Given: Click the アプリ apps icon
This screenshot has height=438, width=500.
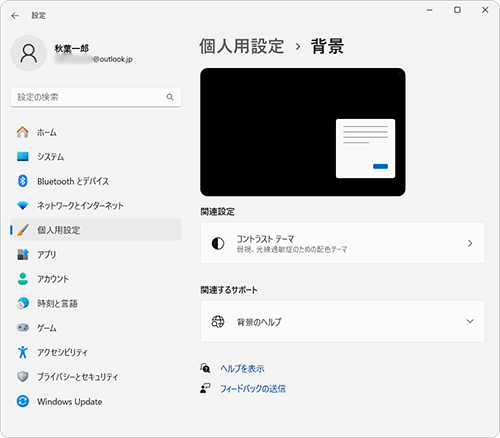Looking at the screenshot, I should tap(23, 254).
